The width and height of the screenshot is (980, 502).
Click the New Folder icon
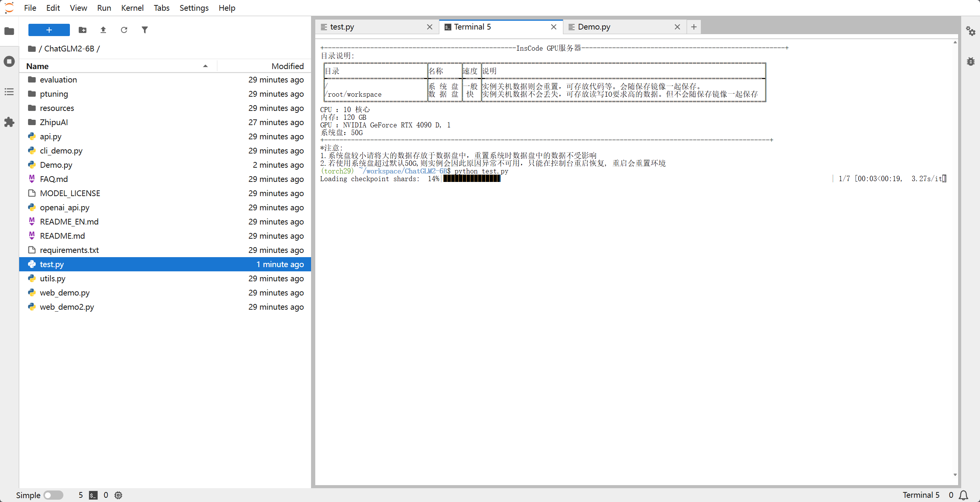(83, 30)
